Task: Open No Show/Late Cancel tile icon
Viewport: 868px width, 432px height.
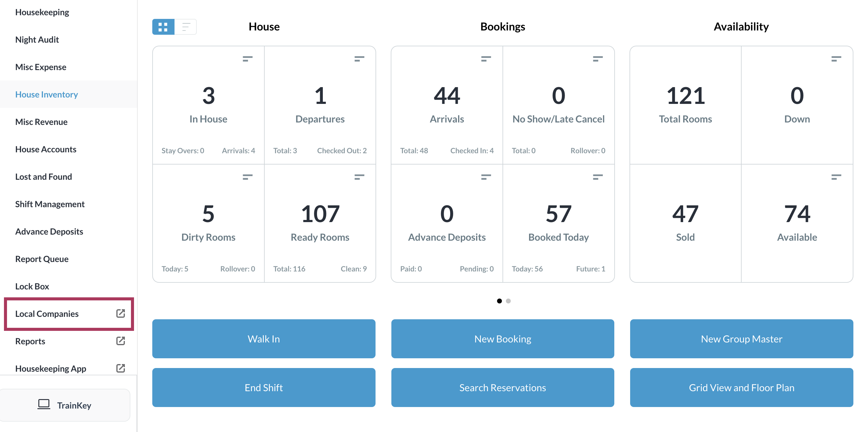Action: click(598, 59)
